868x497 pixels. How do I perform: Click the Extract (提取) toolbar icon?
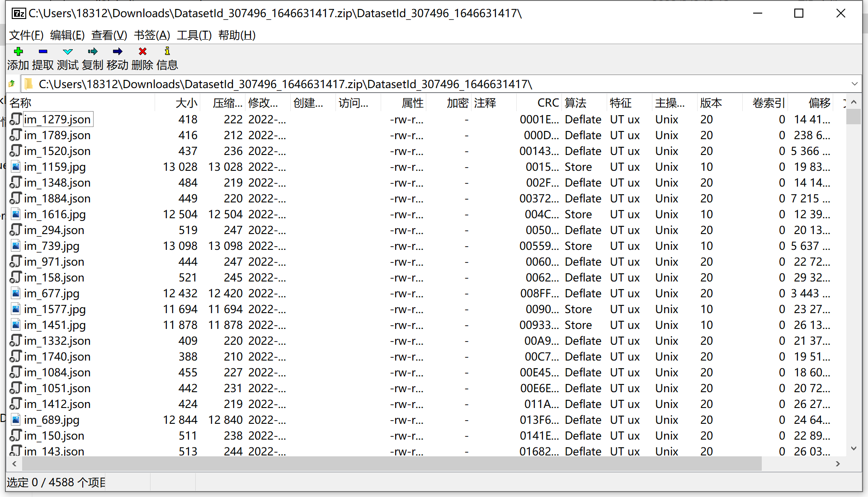coord(43,51)
